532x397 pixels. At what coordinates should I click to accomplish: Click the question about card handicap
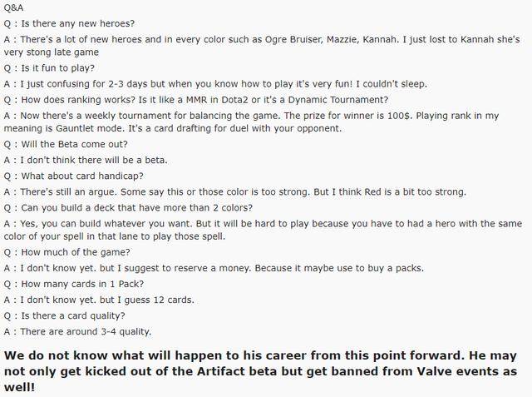[x=74, y=176]
